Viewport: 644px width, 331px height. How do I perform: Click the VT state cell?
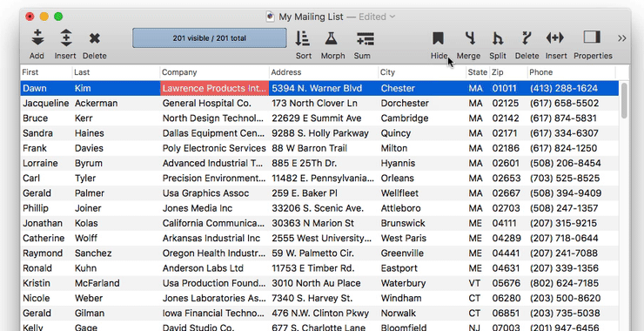[x=474, y=283]
